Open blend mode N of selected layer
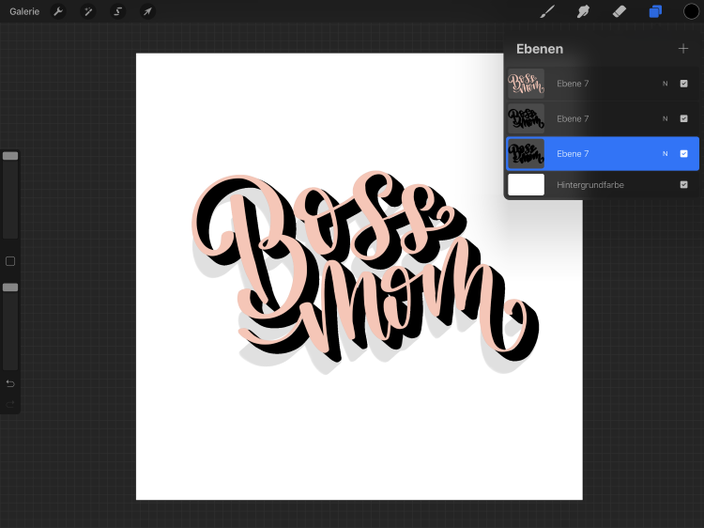 (665, 154)
